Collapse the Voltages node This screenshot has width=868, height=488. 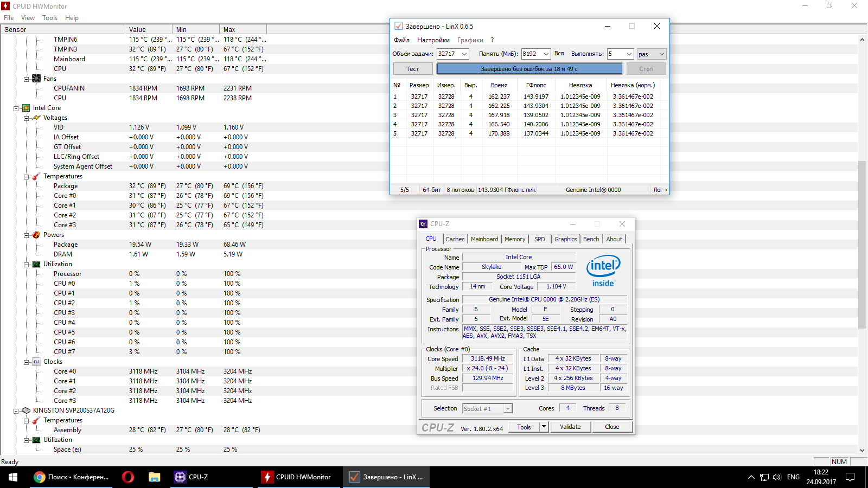[x=26, y=118]
